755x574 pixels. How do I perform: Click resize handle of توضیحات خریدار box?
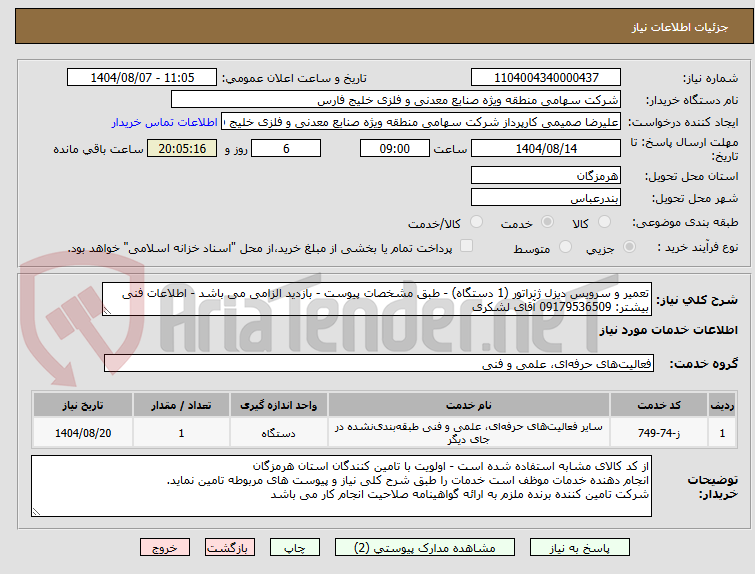tap(36, 511)
